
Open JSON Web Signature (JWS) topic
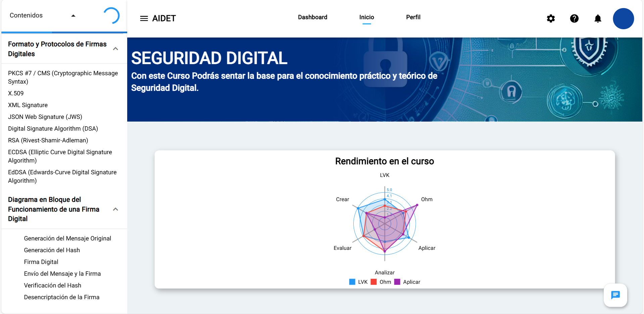(45, 117)
